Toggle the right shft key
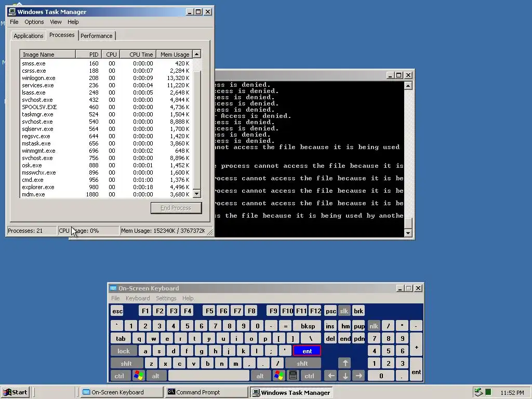The image size is (532, 399). pyautogui.click(x=302, y=364)
